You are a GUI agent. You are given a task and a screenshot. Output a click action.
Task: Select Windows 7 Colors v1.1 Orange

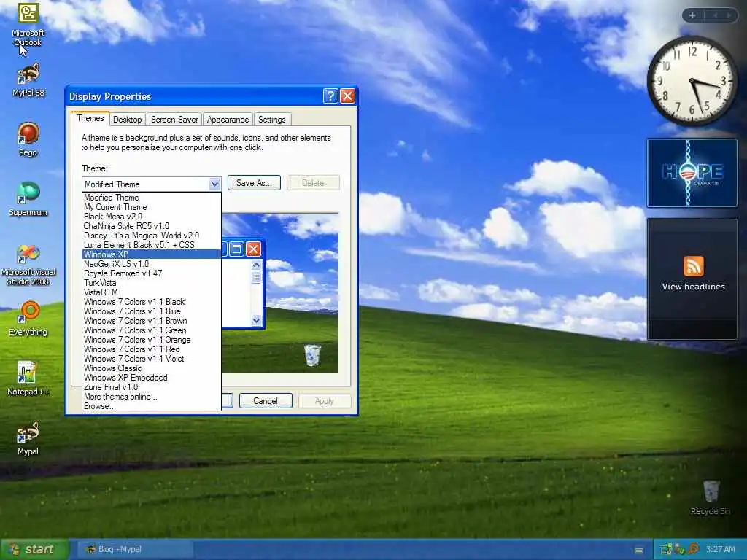(152, 340)
